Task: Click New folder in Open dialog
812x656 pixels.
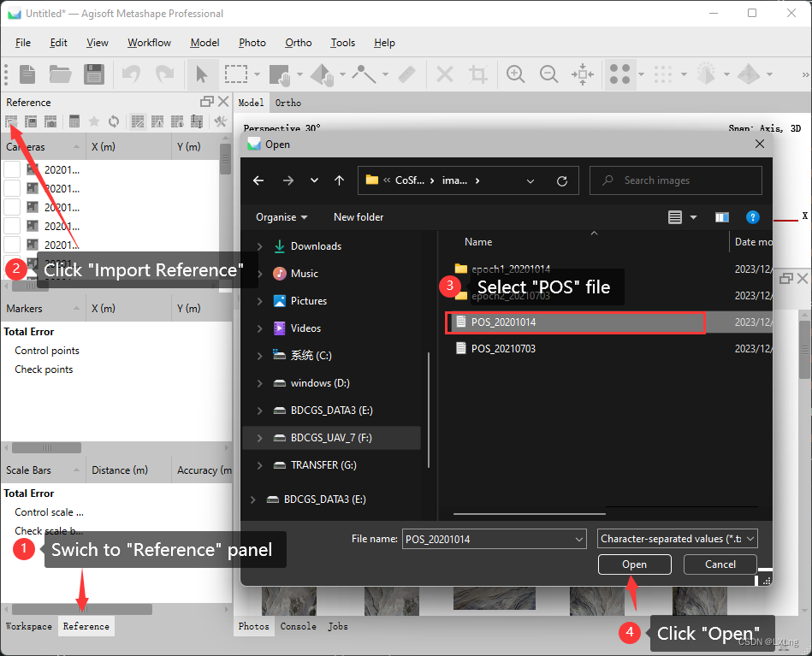Action: 359,217
